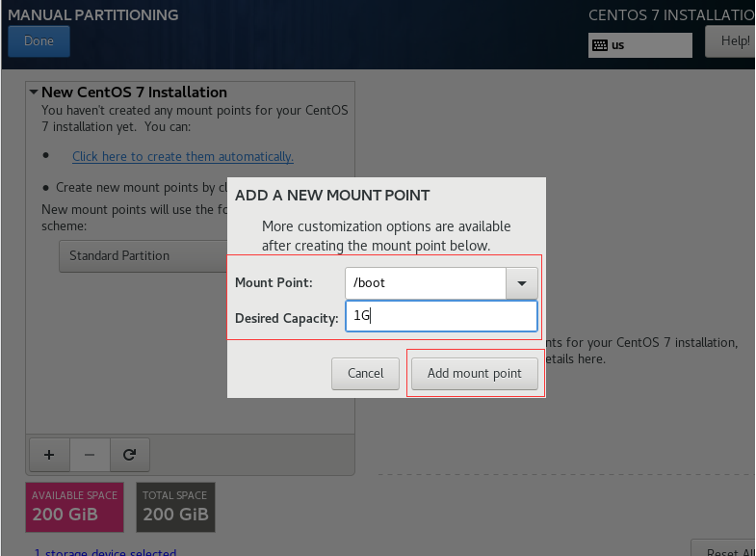Click the minus icon to remove mount point
The width and height of the screenshot is (756, 556).
pos(90,454)
